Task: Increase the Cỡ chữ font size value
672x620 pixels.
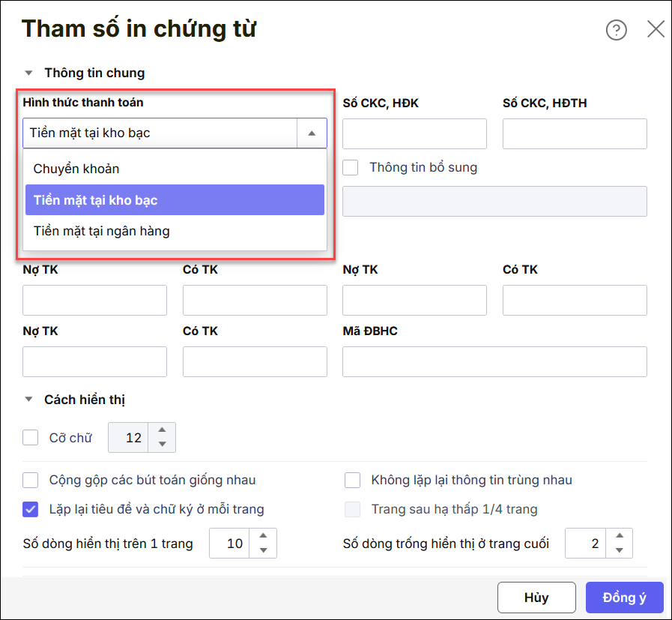Action: (x=162, y=430)
